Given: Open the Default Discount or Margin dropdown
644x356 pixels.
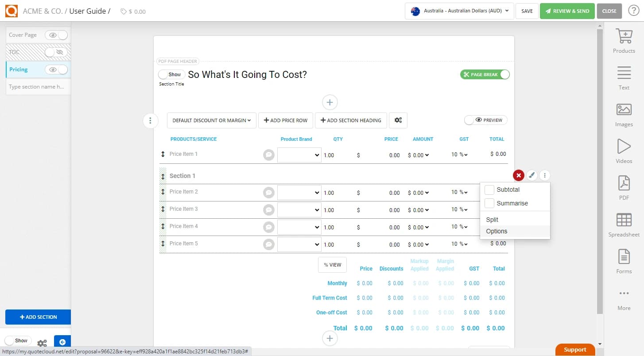Looking at the screenshot, I should tap(211, 120).
